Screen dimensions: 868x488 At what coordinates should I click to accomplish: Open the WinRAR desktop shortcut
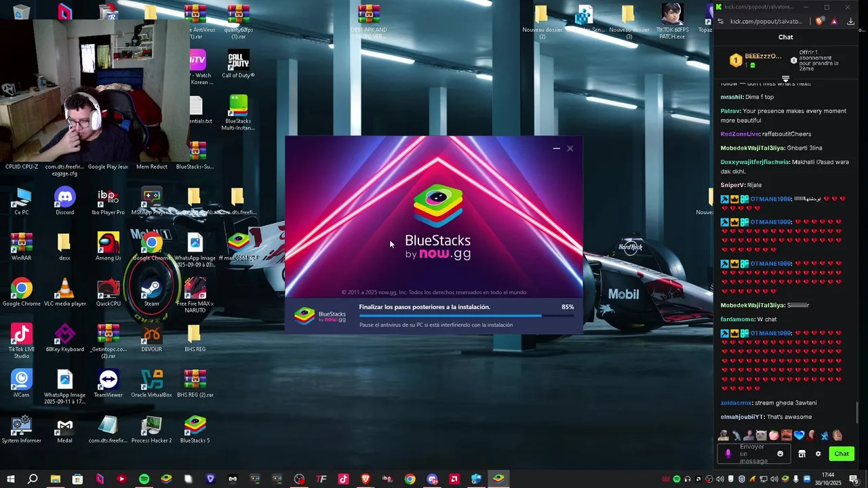coord(22,247)
